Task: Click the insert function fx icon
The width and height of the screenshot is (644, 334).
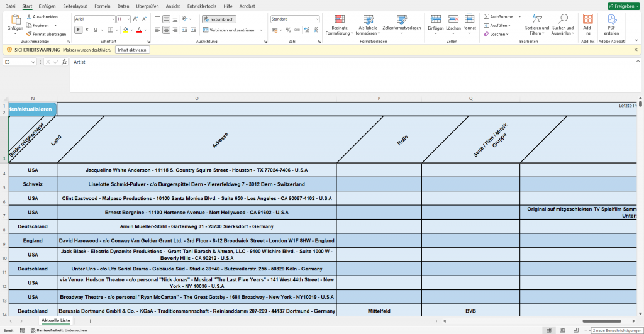Action: [64, 62]
